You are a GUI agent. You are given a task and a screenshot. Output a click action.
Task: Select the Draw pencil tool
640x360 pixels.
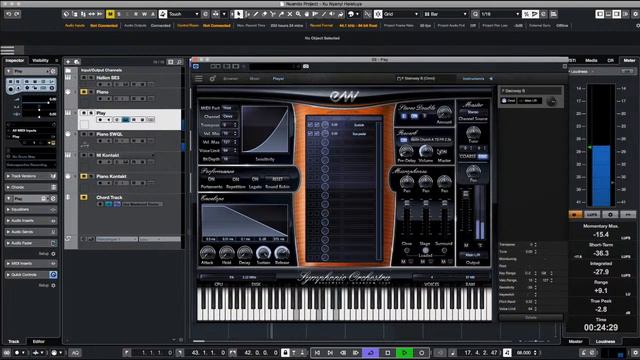click(x=256, y=14)
